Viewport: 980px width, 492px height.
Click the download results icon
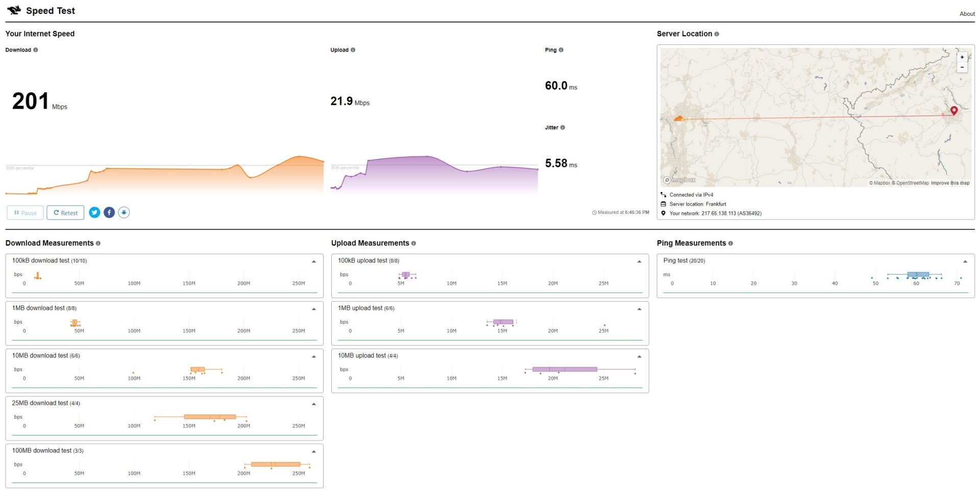[x=124, y=212]
